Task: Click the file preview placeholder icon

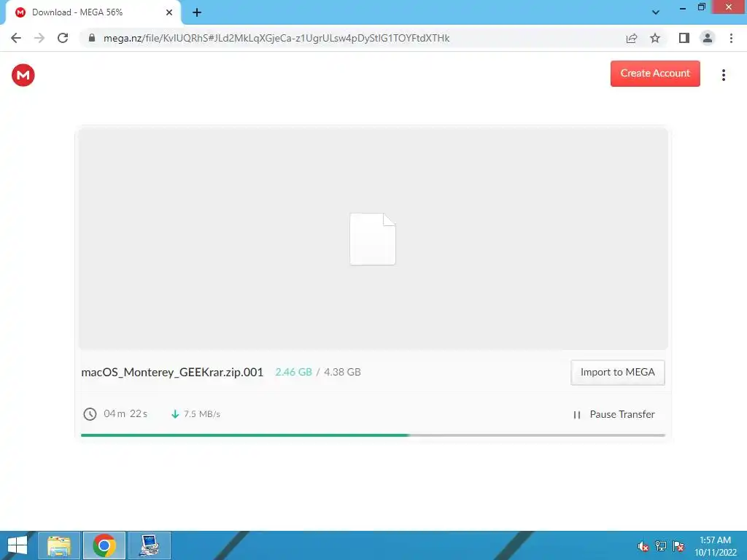Action: tap(373, 239)
